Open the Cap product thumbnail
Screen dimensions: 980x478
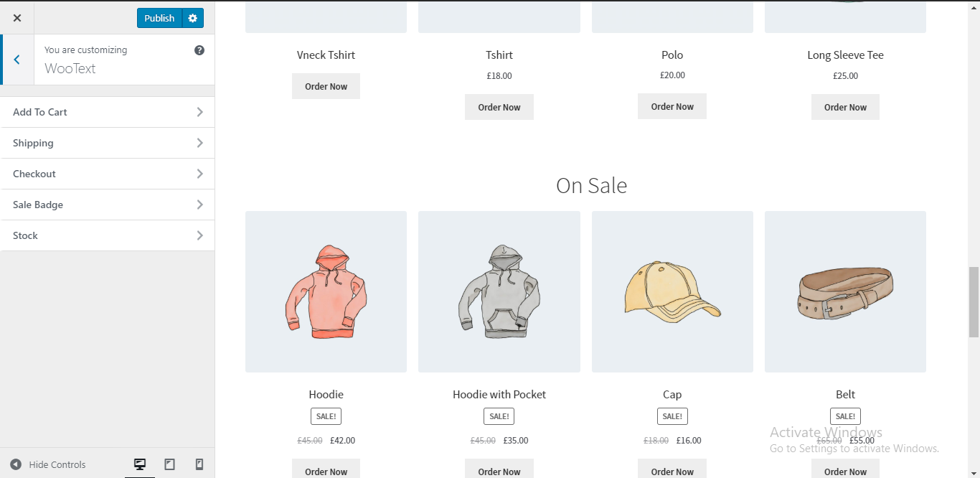[672, 291]
